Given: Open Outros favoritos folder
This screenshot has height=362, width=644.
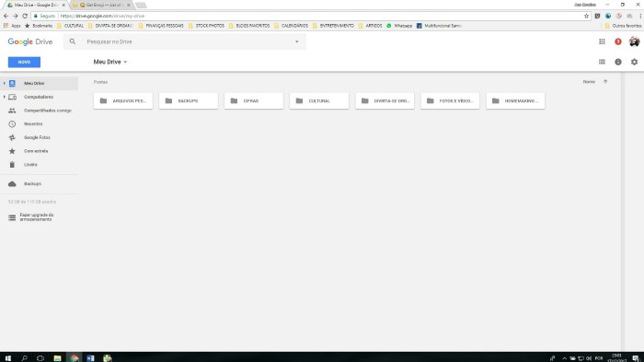Looking at the screenshot, I should tap(623, 26).
